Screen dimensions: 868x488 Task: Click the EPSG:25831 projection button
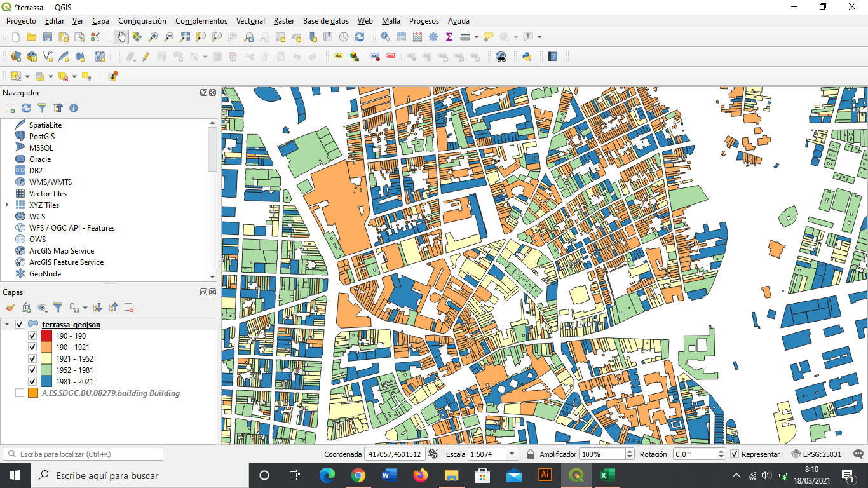(817, 454)
